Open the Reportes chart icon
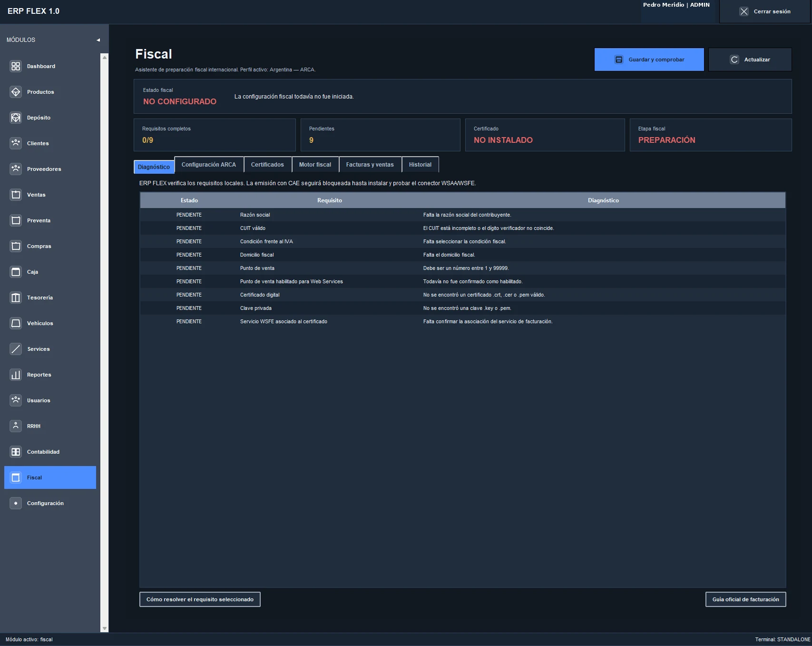The image size is (812, 646). tap(16, 375)
